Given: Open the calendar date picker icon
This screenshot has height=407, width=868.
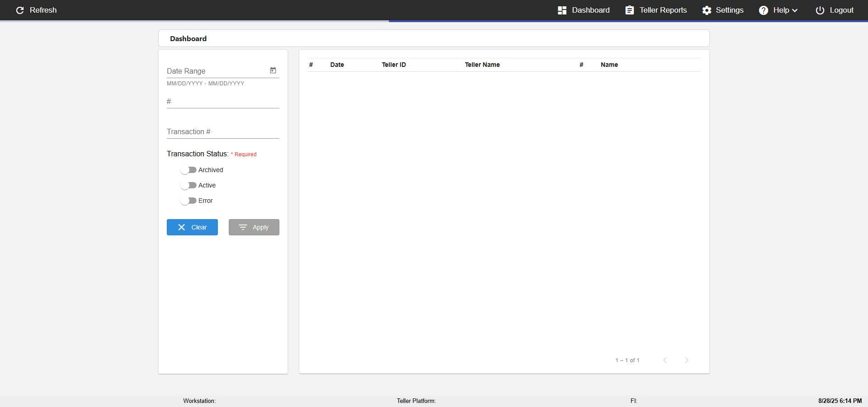Looking at the screenshot, I should [x=273, y=70].
